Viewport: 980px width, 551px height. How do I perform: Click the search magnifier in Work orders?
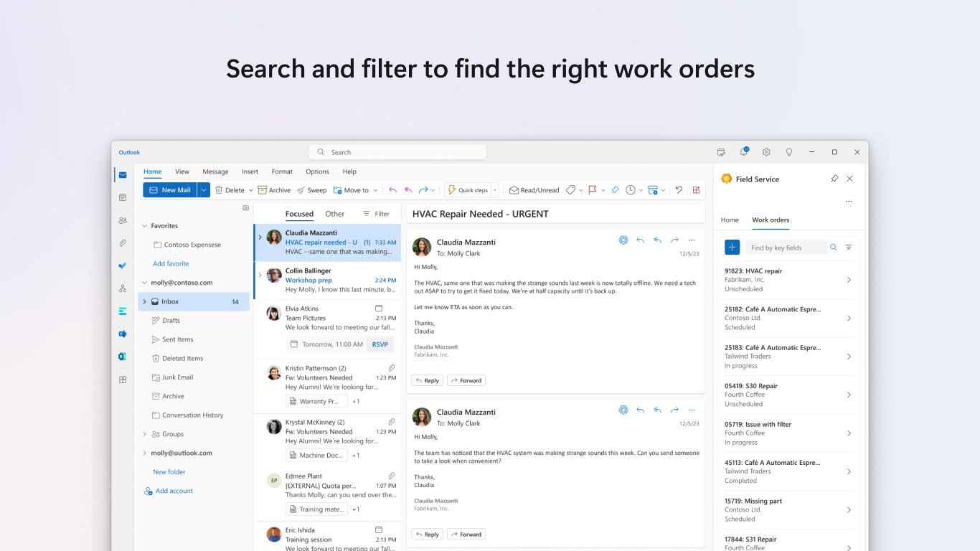pyautogui.click(x=834, y=248)
